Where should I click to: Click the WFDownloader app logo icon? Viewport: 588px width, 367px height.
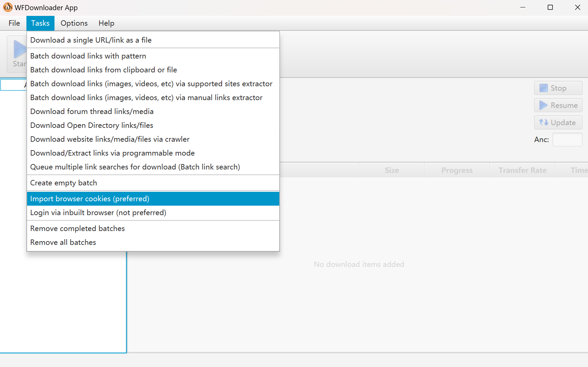8,7
